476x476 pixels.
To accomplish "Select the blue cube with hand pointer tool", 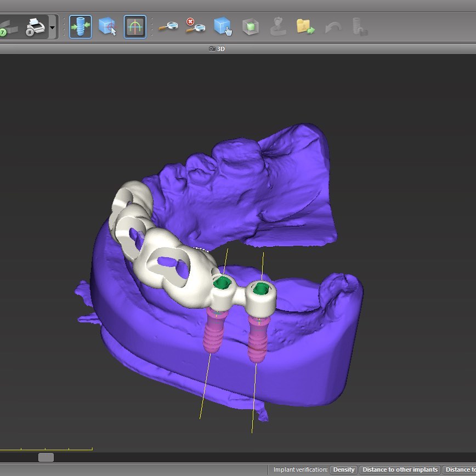I will tap(223, 26).
